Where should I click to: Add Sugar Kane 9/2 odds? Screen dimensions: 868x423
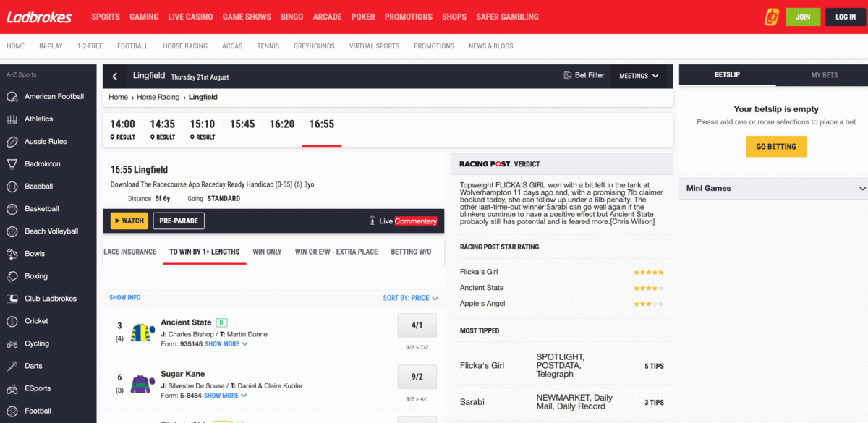[x=417, y=377]
